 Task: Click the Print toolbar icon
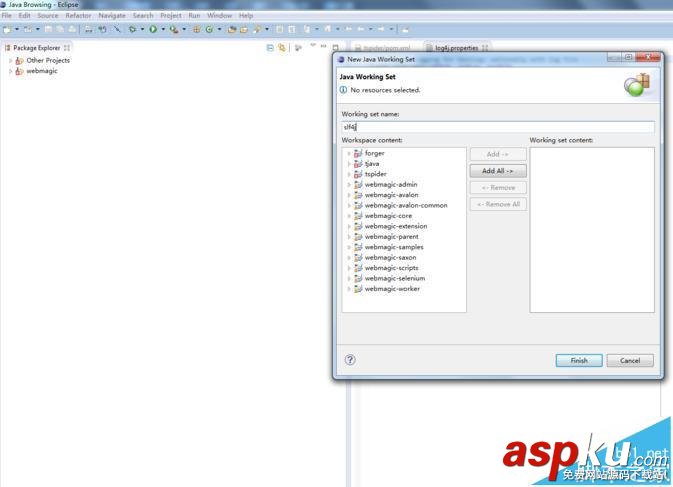pyautogui.click(x=72, y=29)
